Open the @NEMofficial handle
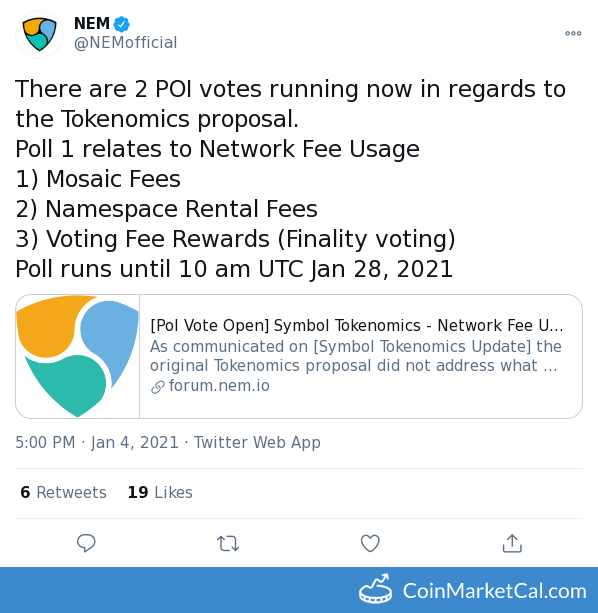 [125, 43]
